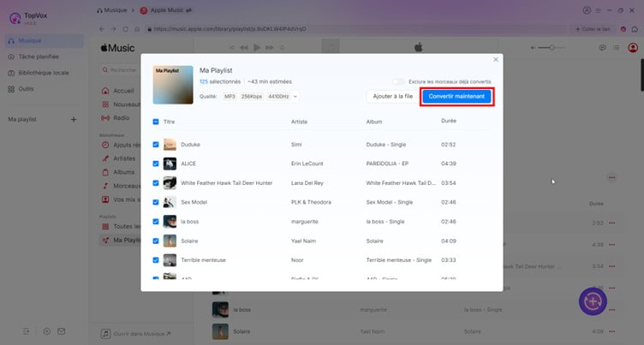This screenshot has width=644, height=345.
Task: Uncheck the Sex Model track checkbox
Action: (156, 202)
